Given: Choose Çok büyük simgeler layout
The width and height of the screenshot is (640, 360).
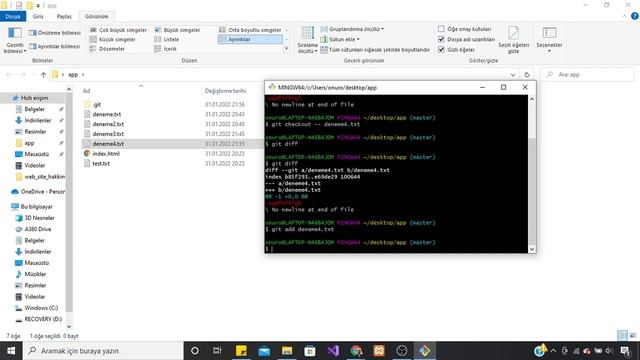Looking at the screenshot, I should [x=118, y=30].
